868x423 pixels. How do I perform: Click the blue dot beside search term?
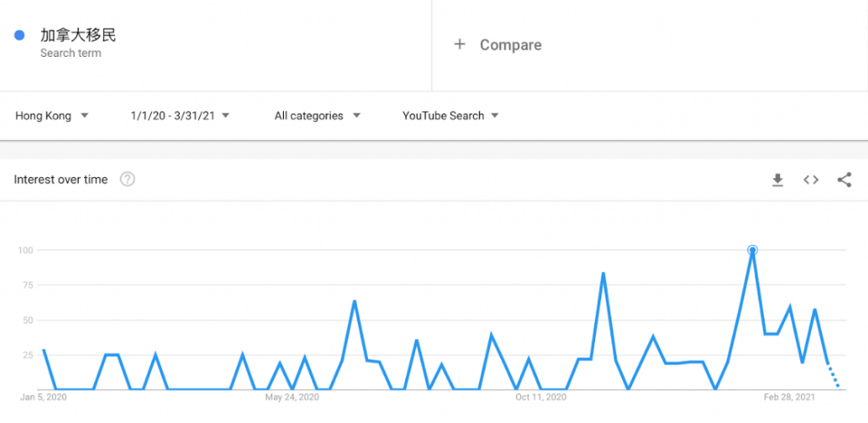[x=19, y=36]
